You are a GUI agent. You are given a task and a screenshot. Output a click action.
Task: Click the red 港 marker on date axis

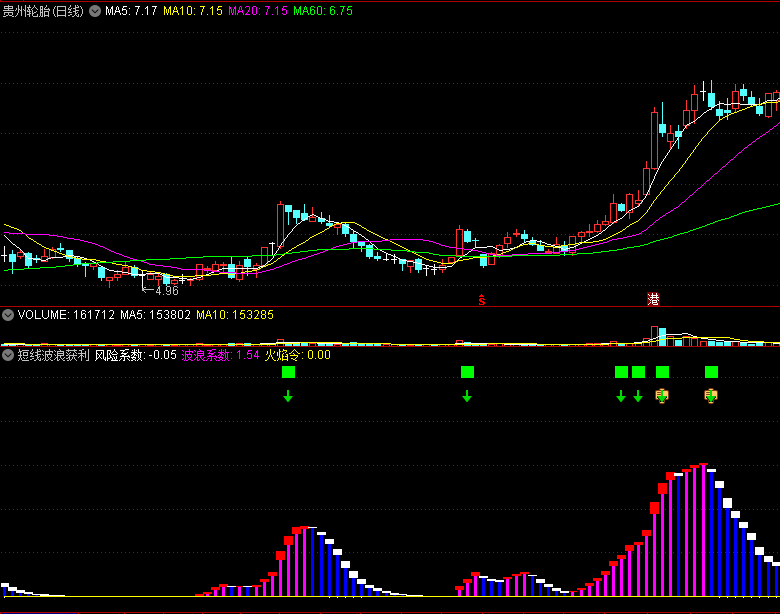[x=653, y=299]
